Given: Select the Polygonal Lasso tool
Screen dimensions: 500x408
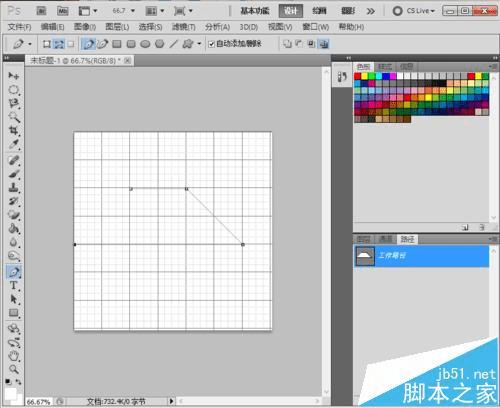Looking at the screenshot, I should (13, 104).
